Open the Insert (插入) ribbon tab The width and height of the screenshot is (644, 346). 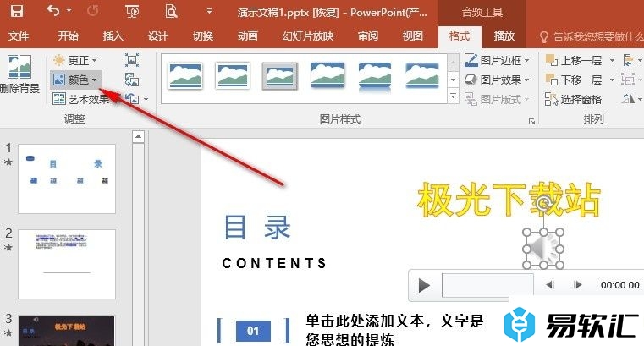coord(113,36)
